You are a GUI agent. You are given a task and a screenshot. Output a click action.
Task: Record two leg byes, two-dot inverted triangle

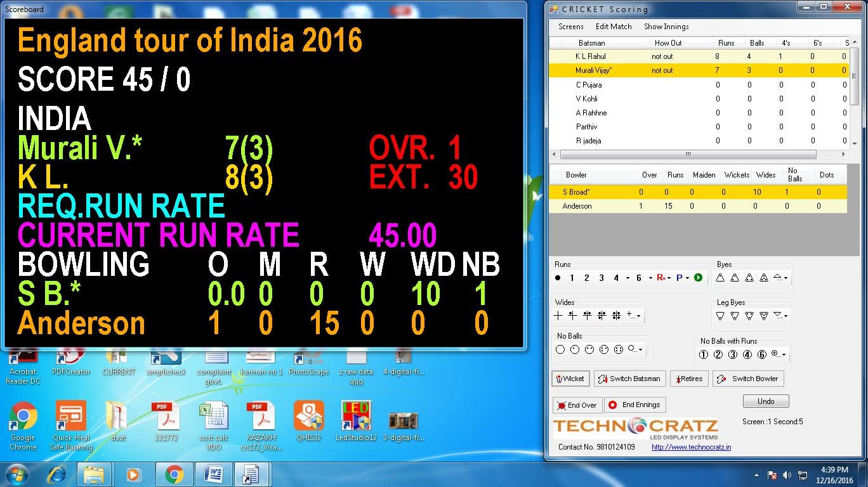(735, 316)
